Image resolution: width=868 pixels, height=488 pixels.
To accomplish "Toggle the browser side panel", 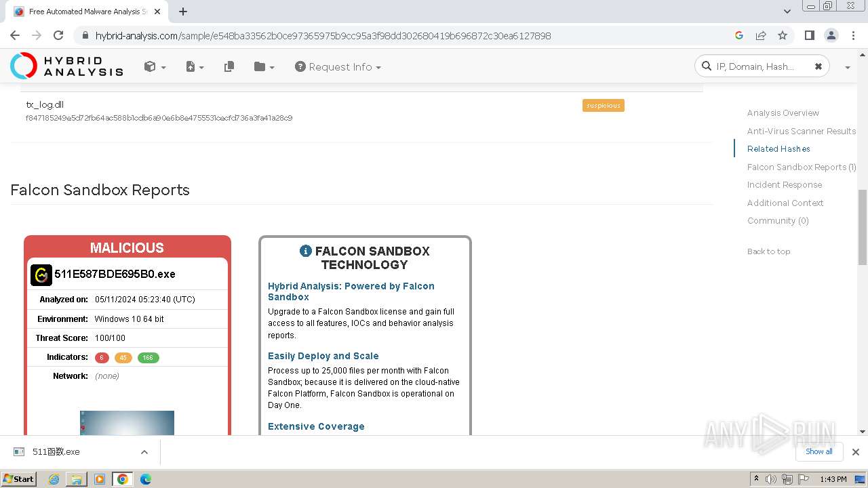I will 809,35.
